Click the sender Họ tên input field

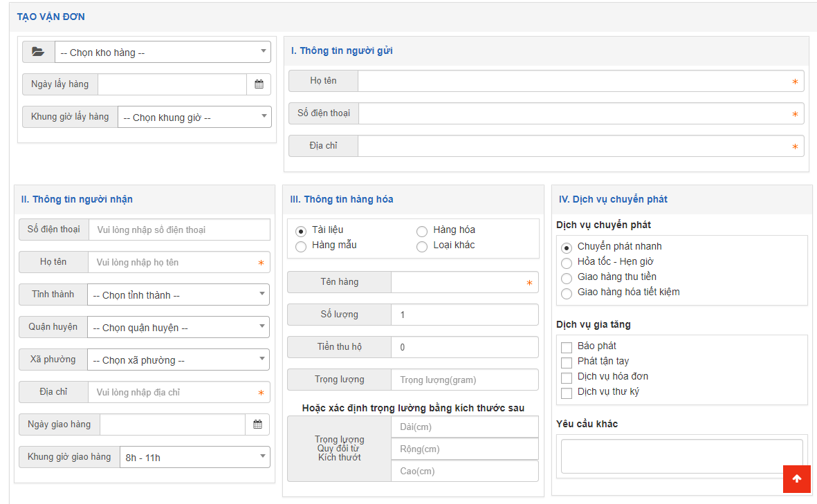click(x=574, y=81)
